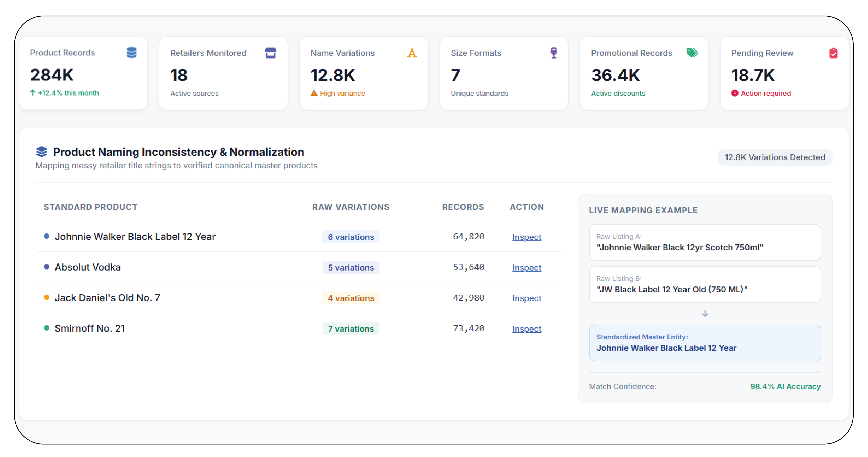The height and width of the screenshot is (457, 868).
Task: Click the 42,980 records value
Action: point(469,298)
